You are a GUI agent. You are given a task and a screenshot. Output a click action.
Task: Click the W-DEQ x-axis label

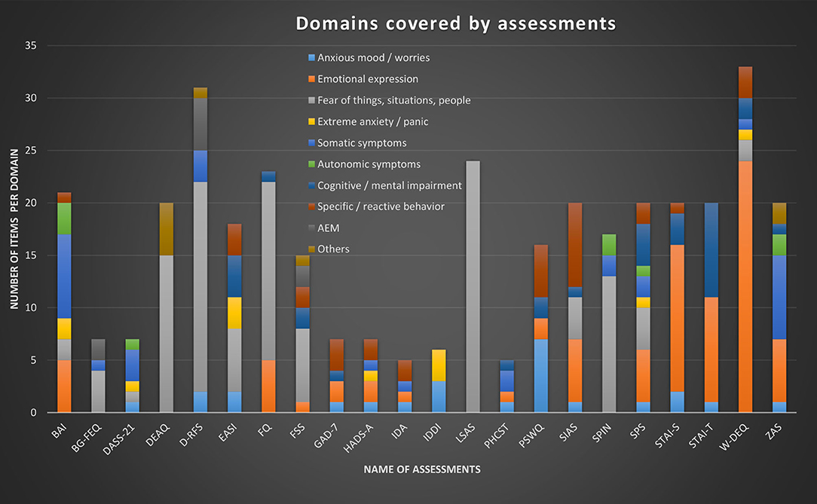pyautogui.click(x=733, y=437)
